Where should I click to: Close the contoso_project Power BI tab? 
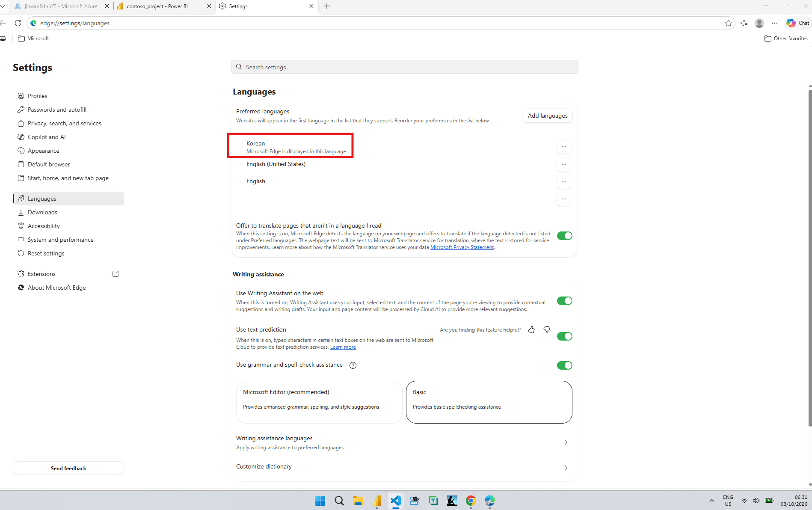(x=209, y=6)
